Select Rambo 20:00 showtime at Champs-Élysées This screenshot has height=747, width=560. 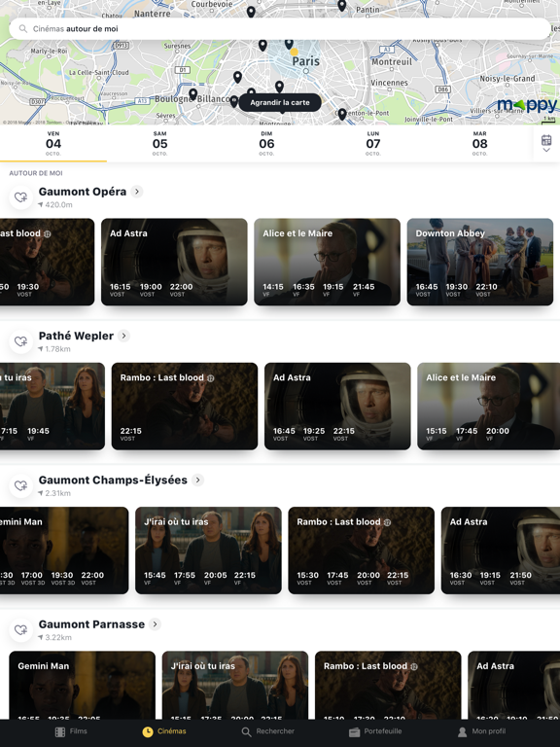point(368,578)
